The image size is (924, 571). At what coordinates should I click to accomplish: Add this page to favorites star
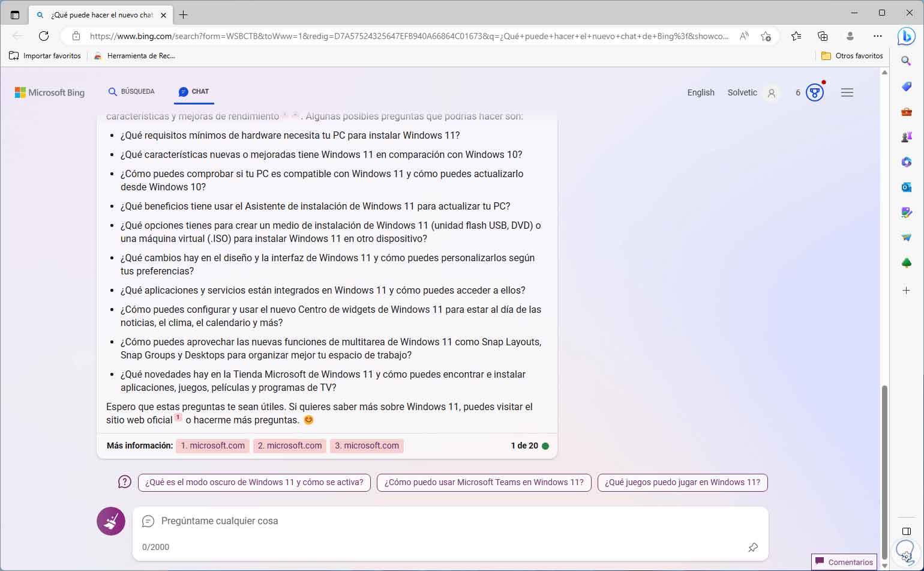click(x=766, y=36)
